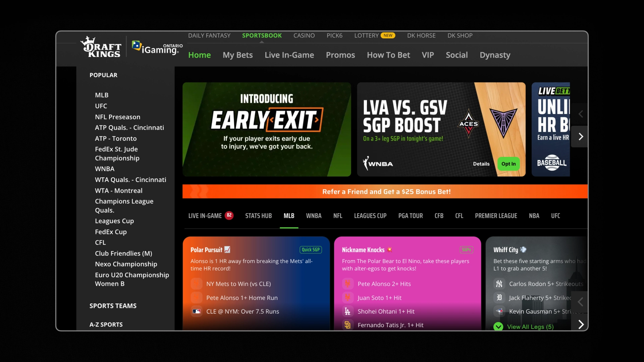Open the Casino product tab
This screenshot has height=362, width=644.
(304, 36)
